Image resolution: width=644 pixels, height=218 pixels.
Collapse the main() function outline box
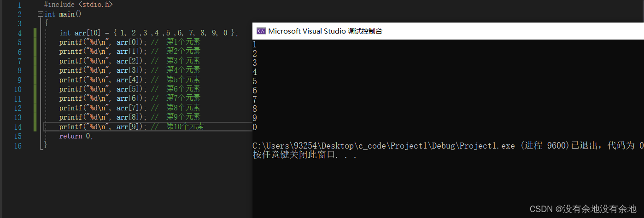coord(41,14)
